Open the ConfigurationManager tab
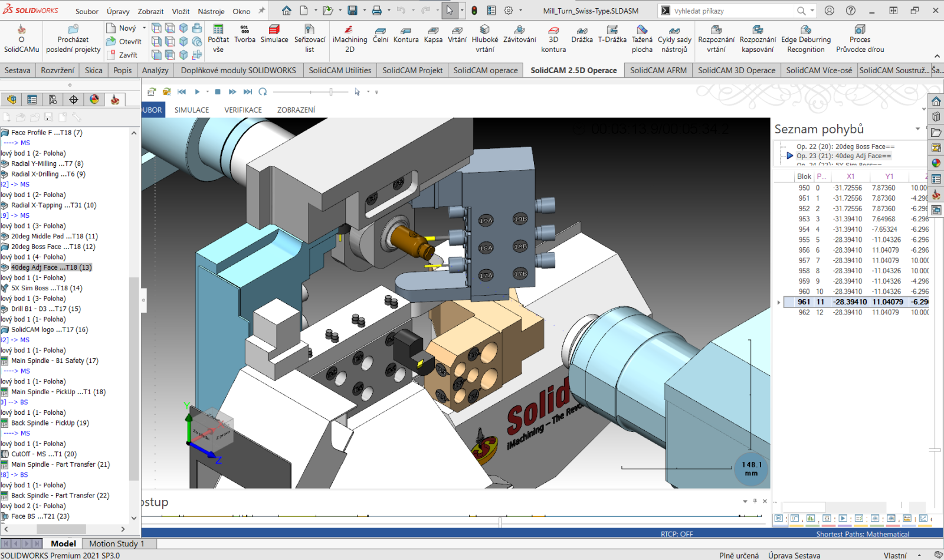The image size is (944, 560). click(53, 100)
